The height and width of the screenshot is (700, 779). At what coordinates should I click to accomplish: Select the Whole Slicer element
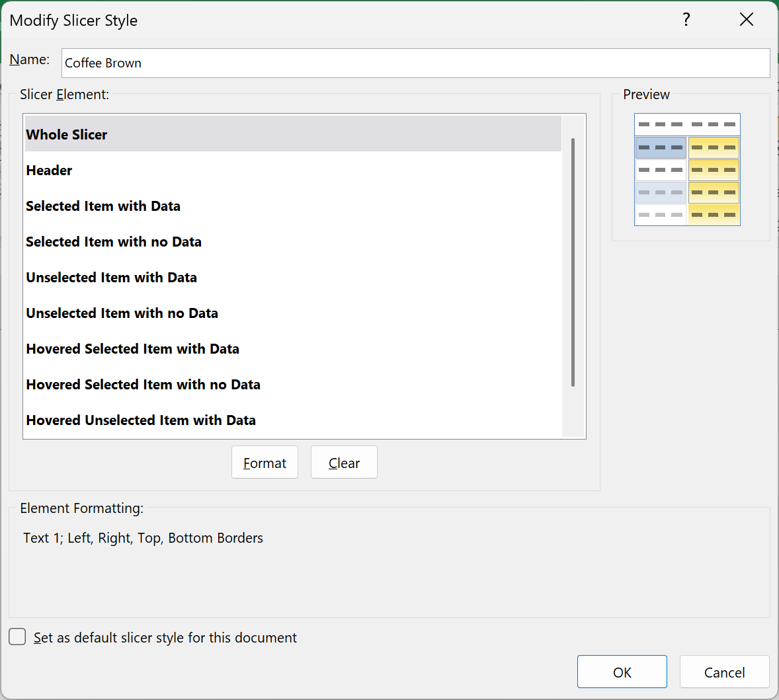[x=293, y=134]
